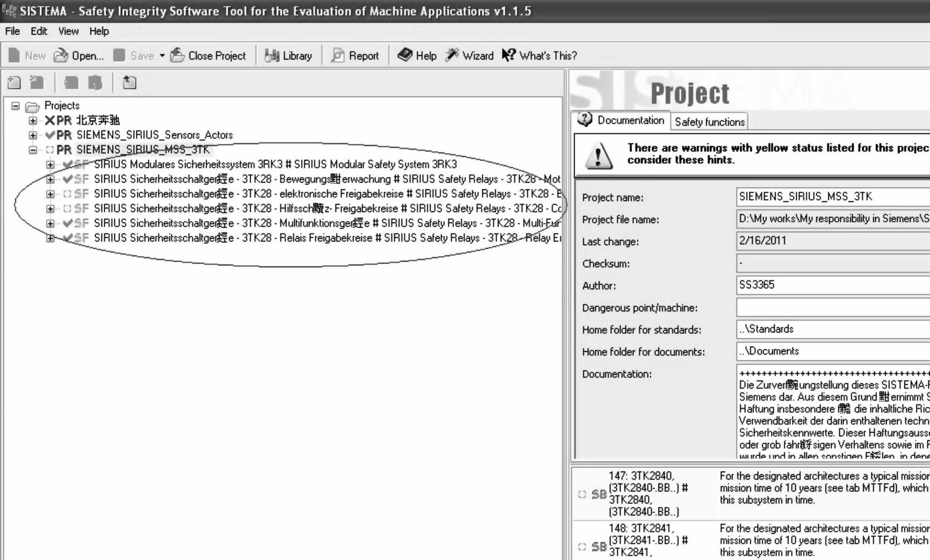This screenshot has height=560, width=930.
Task: Open the File menu
Action: pyautogui.click(x=12, y=31)
